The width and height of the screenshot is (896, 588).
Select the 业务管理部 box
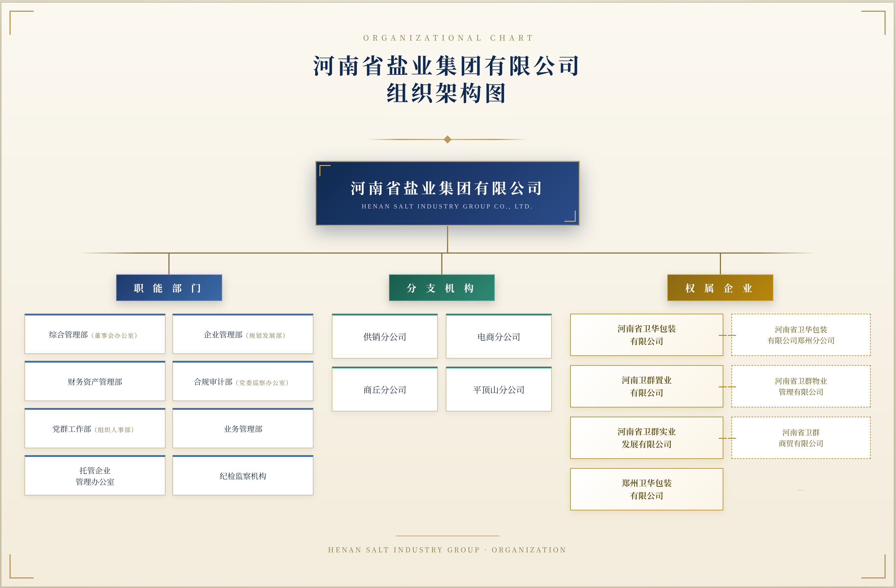click(243, 428)
